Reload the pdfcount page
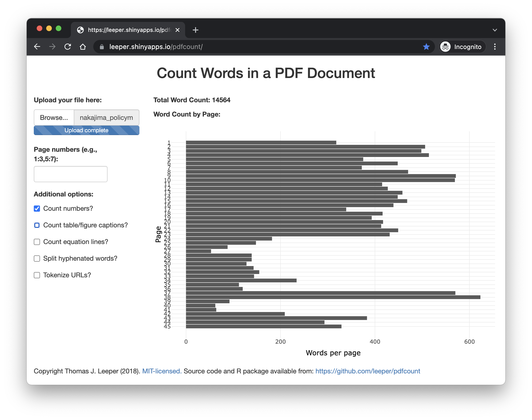The width and height of the screenshot is (532, 420). tap(68, 47)
